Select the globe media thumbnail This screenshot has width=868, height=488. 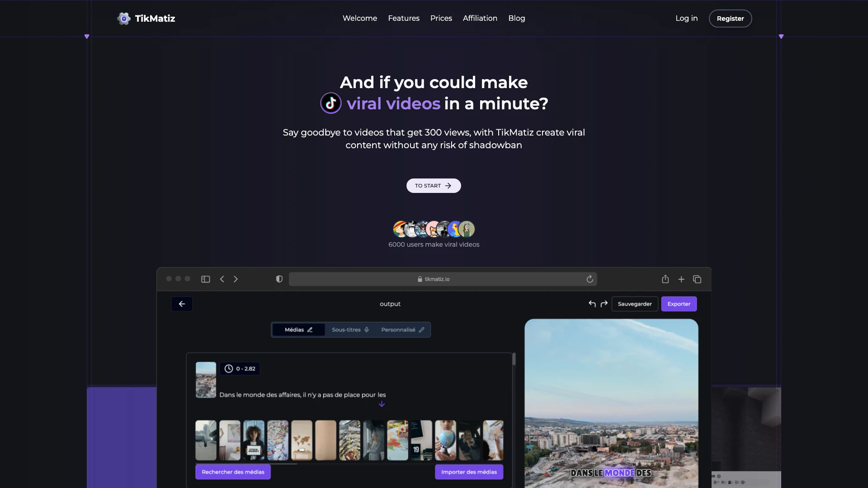tap(445, 441)
